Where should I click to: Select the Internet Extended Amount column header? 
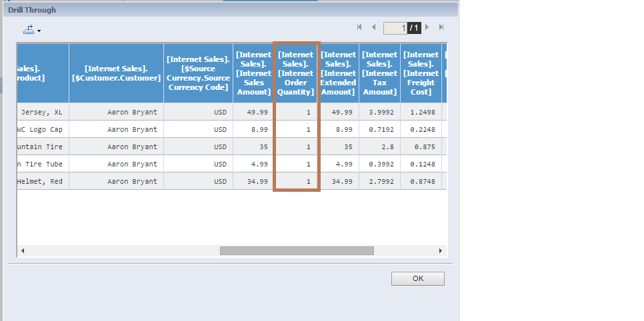pos(339,73)
